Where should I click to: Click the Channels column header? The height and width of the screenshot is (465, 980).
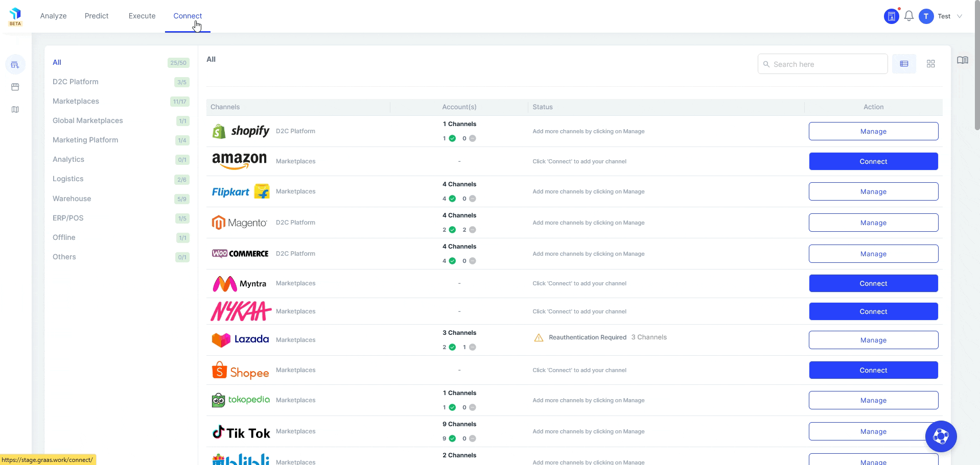[225, 107]
